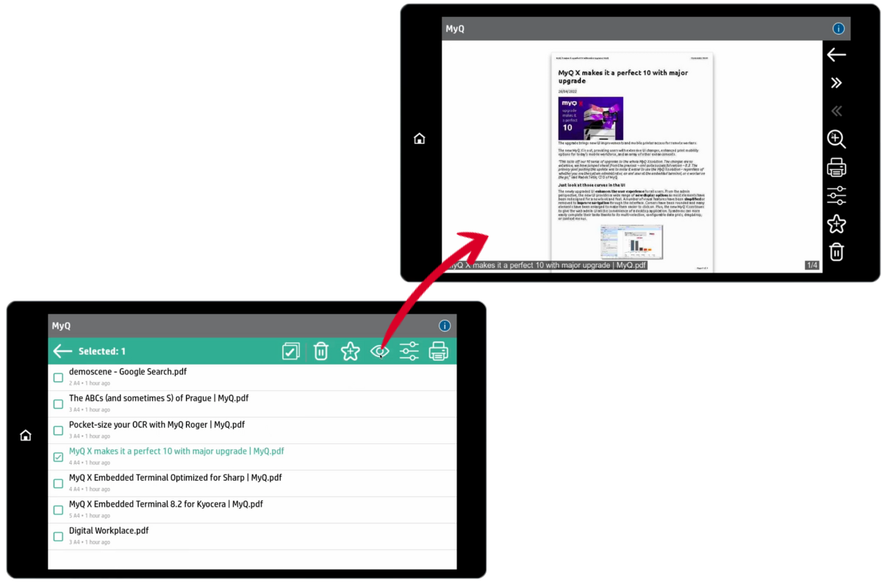
Task: Click the trash icon in green toolbar
Action: 321,351
